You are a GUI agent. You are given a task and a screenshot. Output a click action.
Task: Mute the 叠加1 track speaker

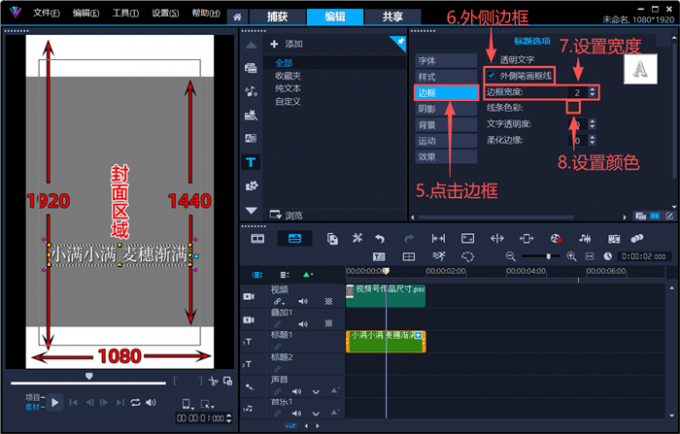303,323
